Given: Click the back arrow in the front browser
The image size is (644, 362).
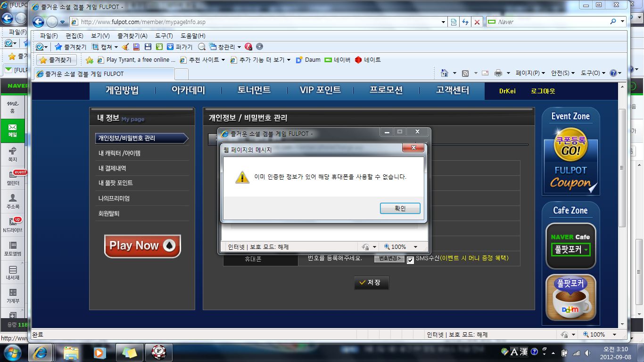Looking at the screenshot, I should pyautogui.click(x=39, y=22).
